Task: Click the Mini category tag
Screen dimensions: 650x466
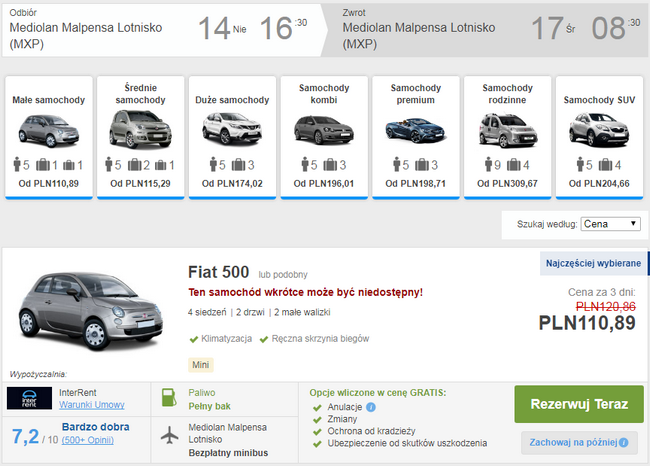Action: [x=201, y=365]
